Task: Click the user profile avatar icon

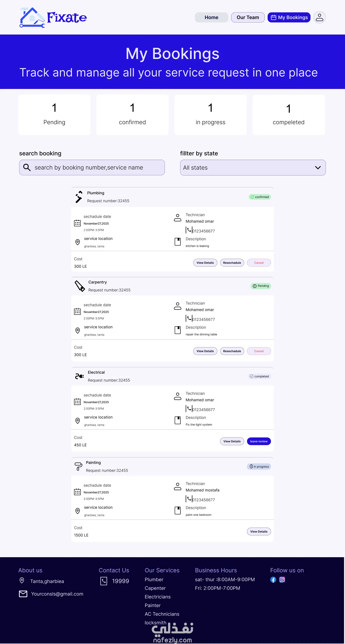Action: click(319, 18)
